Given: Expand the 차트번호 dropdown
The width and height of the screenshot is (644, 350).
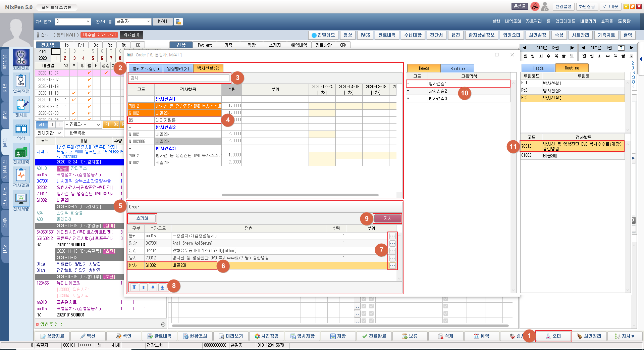Looking at the screenshot, I should point(88,21).
